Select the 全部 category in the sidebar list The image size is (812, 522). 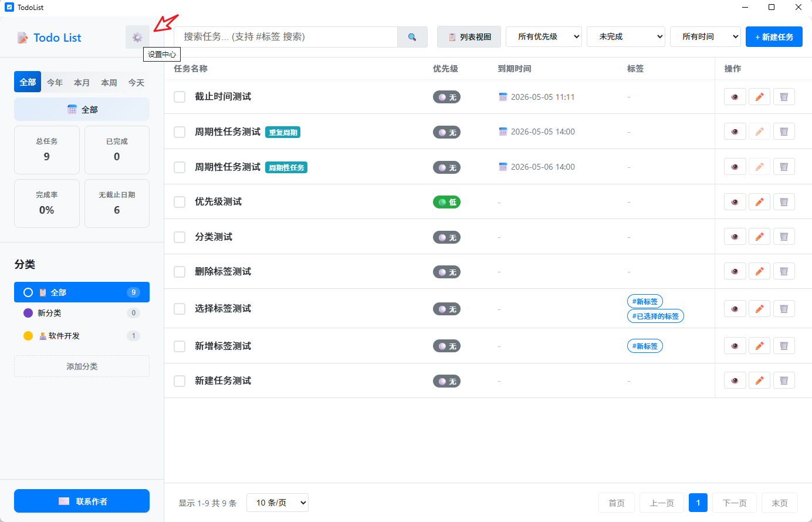(x=82, y=292)
